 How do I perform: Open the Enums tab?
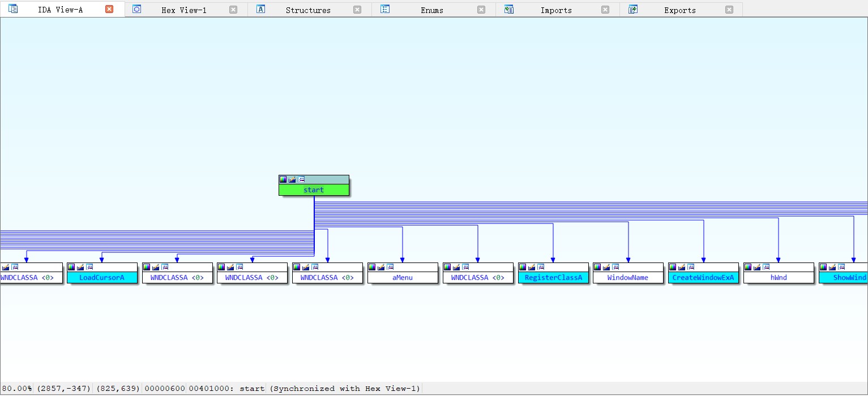[x=432, y=10]
